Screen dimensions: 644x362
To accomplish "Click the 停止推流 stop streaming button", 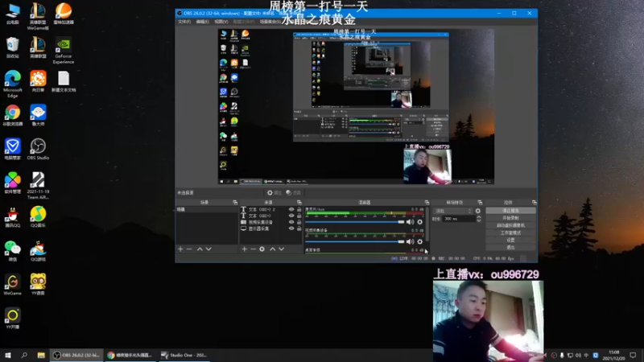I will pos(510,211).
